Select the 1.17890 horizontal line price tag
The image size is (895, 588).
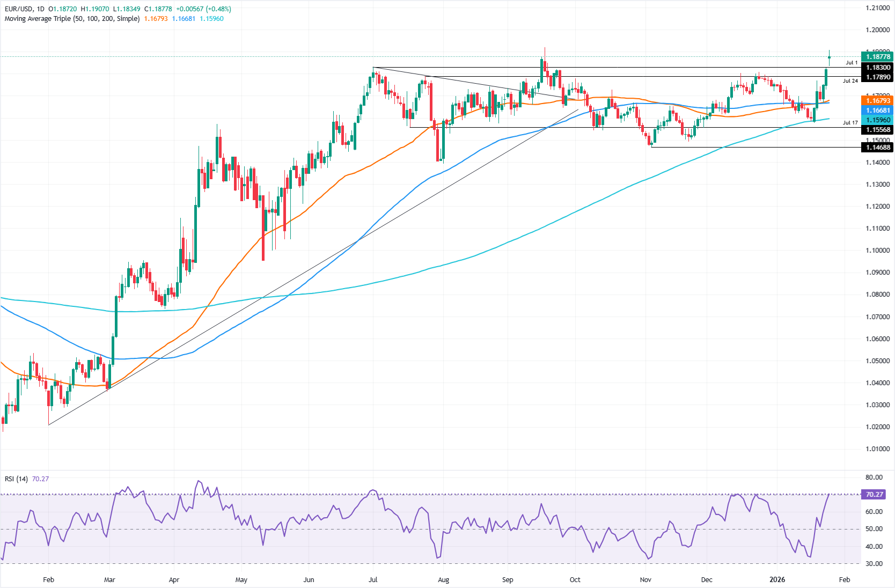(877, 77)
